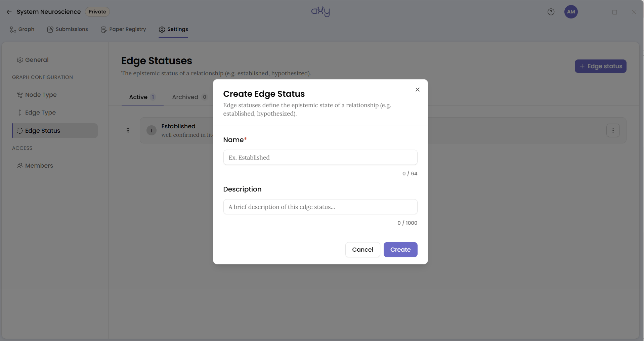Click the Members people icon
Image resolution: width=644 pixels, height=341 pixels.
pyautogui.click(x=20, y=166)
